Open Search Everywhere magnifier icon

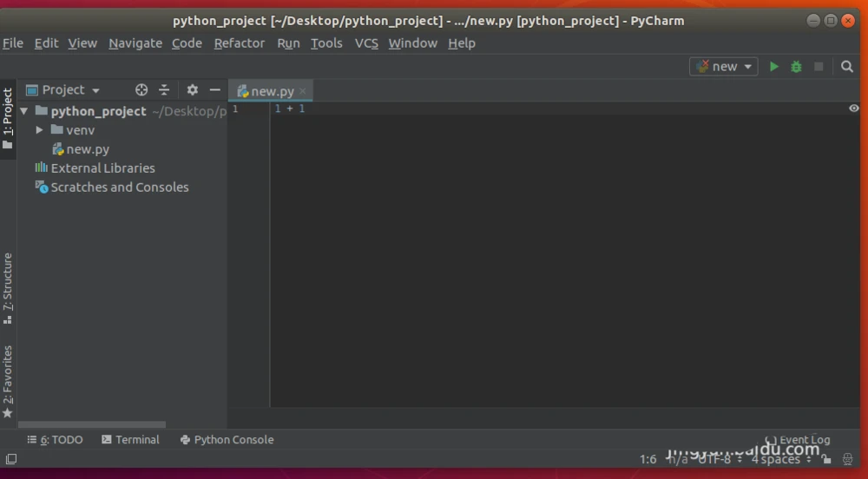pyautogui.click(x=847, y=67)
